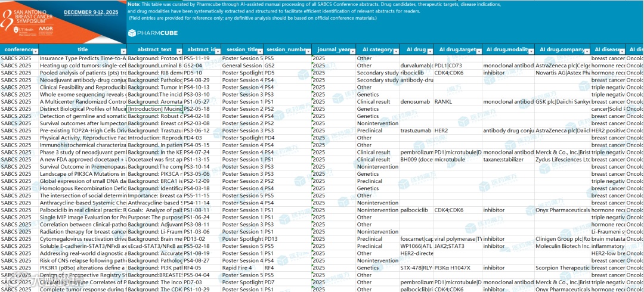Open the title column filter dropdown
This screenshot has height=292, width=644.
pos(123,51)
